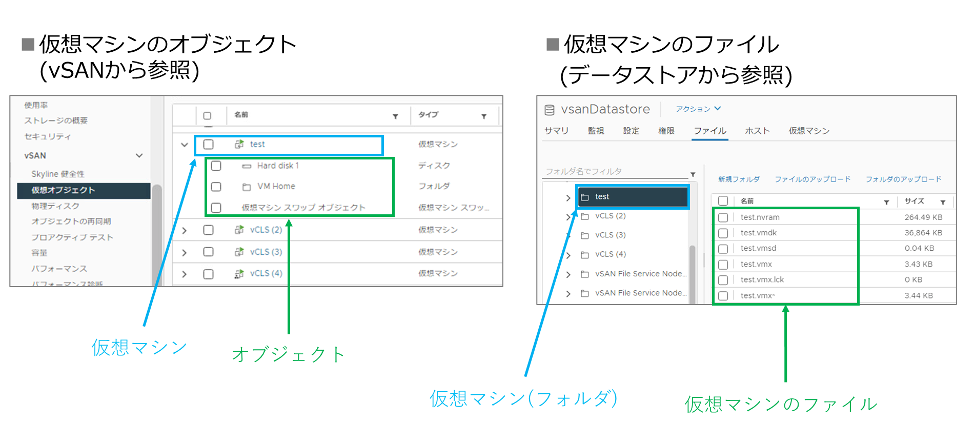The width and height of the screenshot is (976, 444).
Task: Click the disk icon next to Hard disk 1
Action: click(x=246, y=166)
